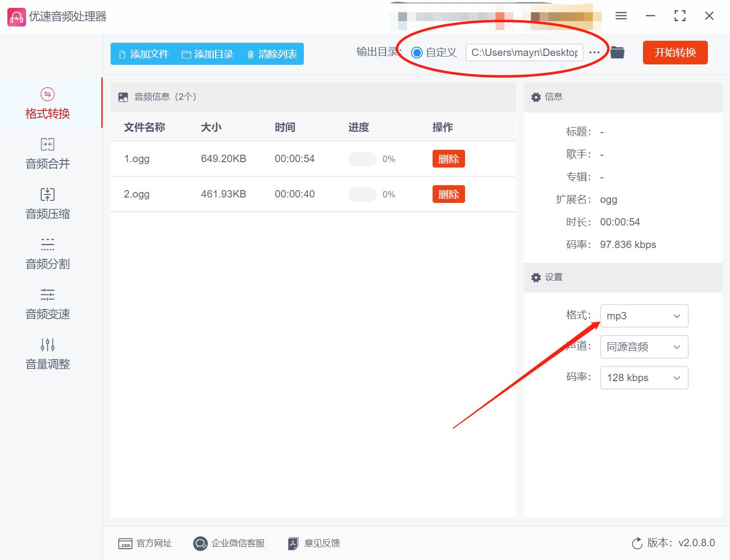This screenshot has height=560, width=730.
Task: Click the progress bar for 2.ogg
Action: [362, 194]
